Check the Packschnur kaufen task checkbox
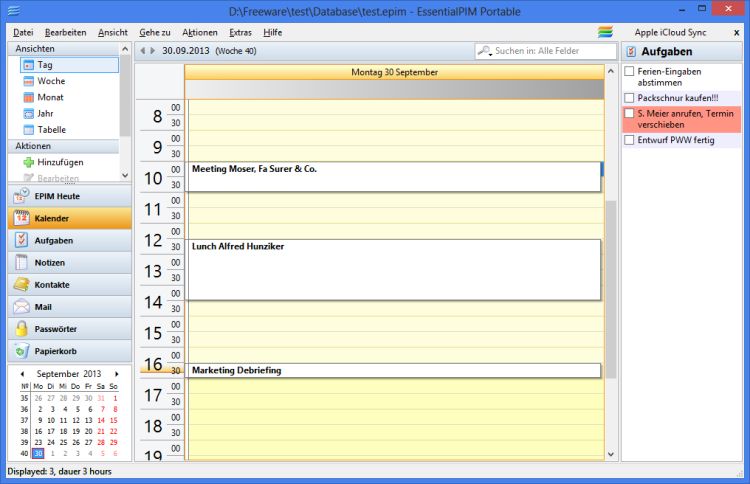750x484 pixels. (x=628, y=98)
